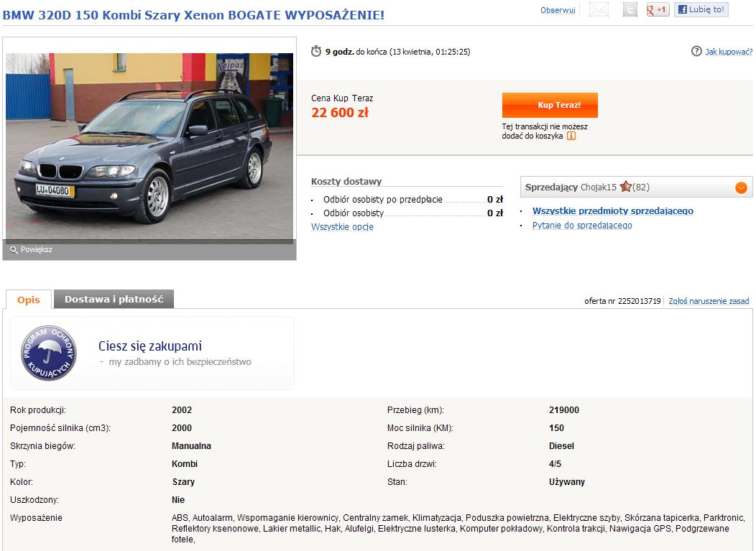This screenshot has height=551, width=756.
Task: Click the question mark help icon
Action: [x=696, y=51]
